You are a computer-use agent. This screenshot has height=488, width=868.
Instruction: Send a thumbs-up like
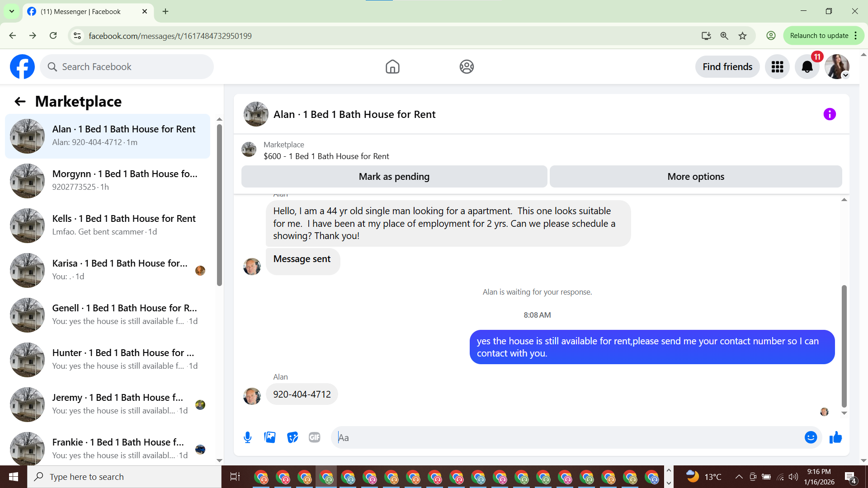pos(835,437)
